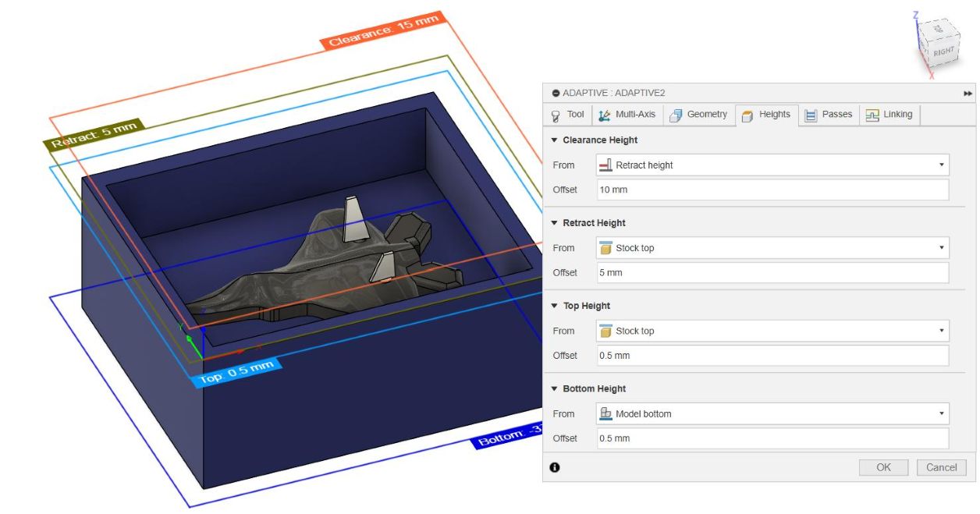Switch to the Tool tab

click(567, 115)
